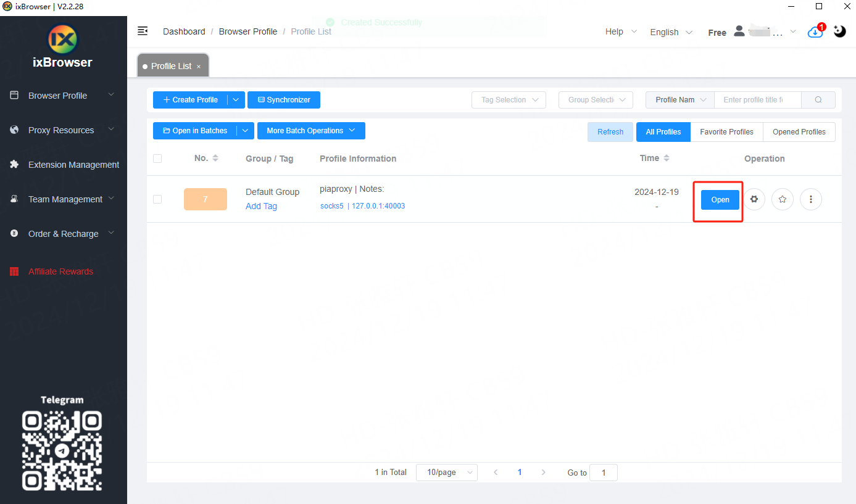Open the 10/page pagination dropdown

(x=446, y=473)
